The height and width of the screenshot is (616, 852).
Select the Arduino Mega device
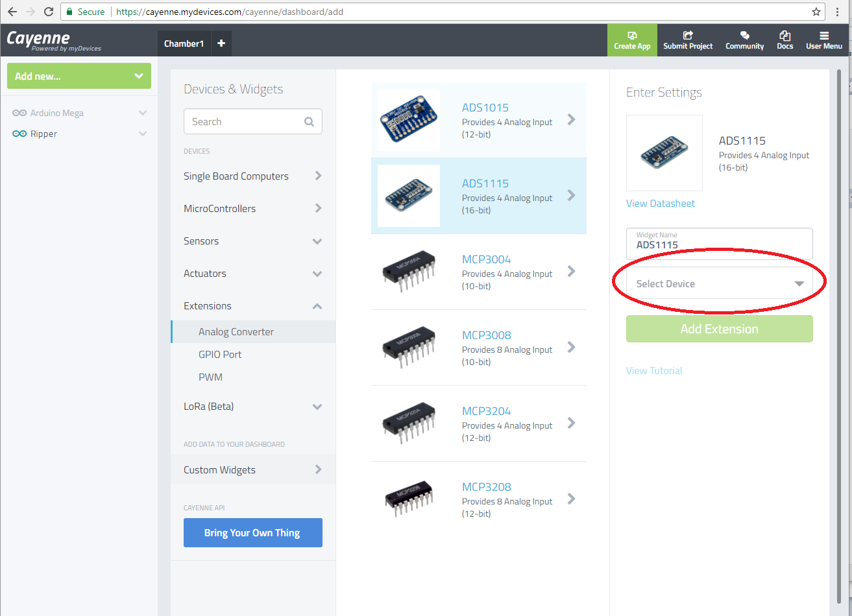click(57, 113)
